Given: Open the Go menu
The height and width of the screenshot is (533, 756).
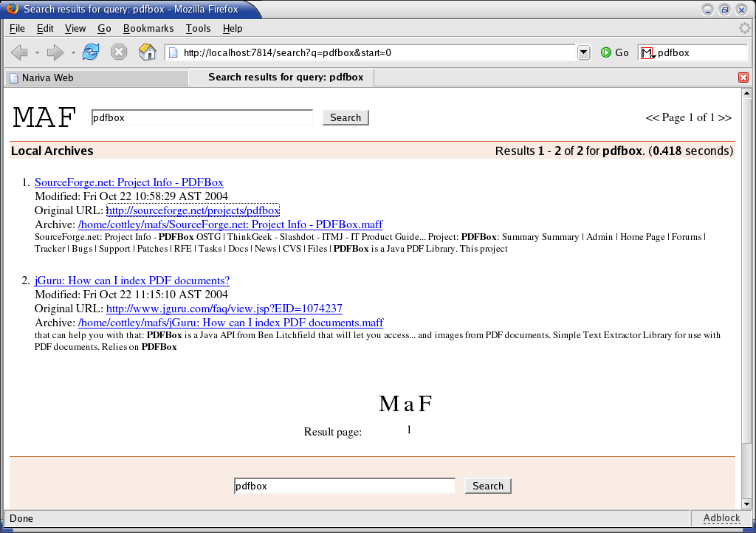Looking at the screenshot, I should [x=105, y=29].
